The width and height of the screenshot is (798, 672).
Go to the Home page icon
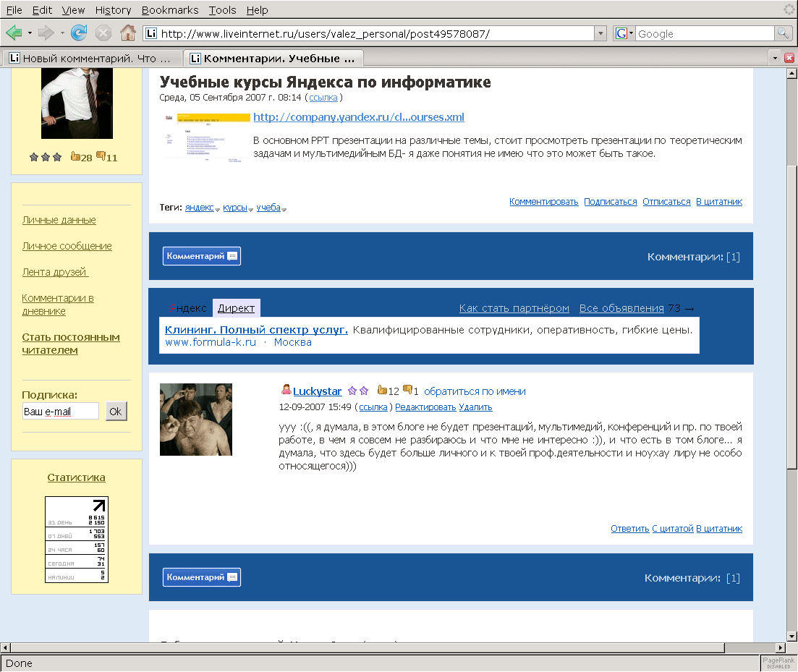pos(128,33)
